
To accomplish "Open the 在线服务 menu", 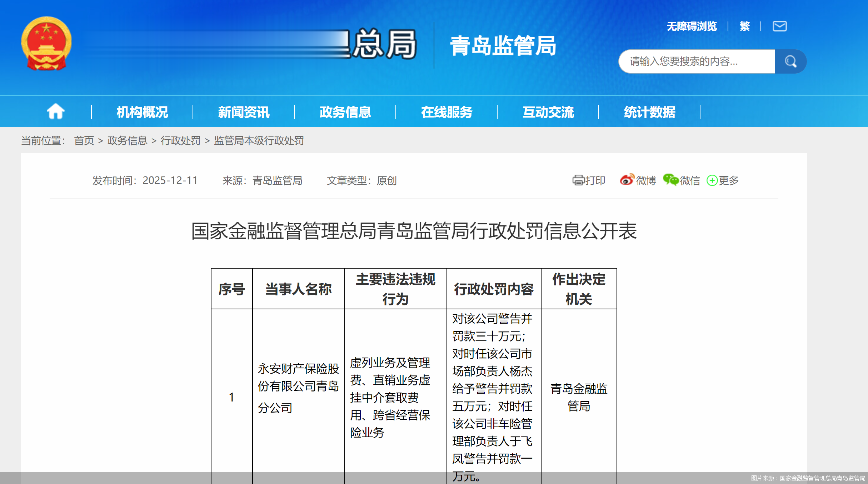I will coord(447,112).
